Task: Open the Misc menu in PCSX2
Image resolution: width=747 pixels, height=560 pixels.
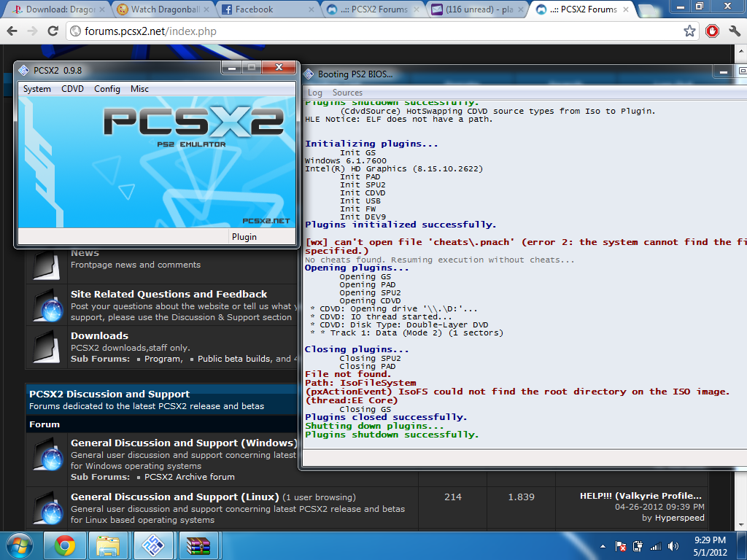Action: [139, 89]
